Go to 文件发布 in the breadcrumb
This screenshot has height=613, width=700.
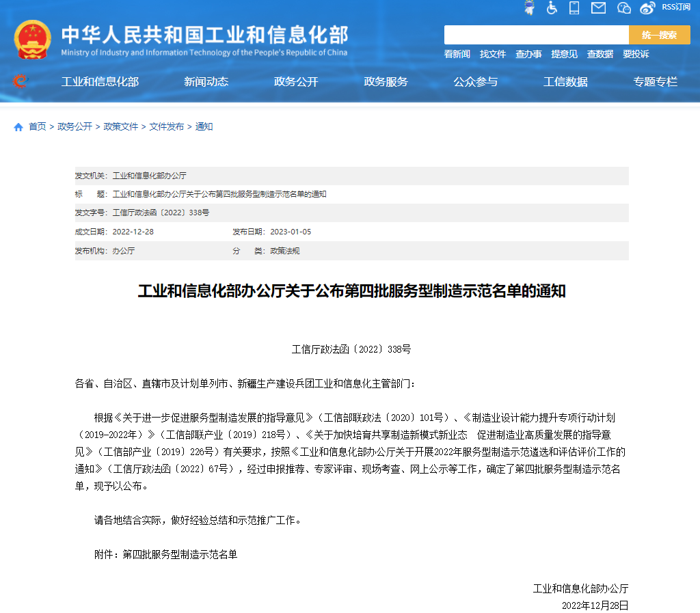pyautogui.click(x=167, y=126)
